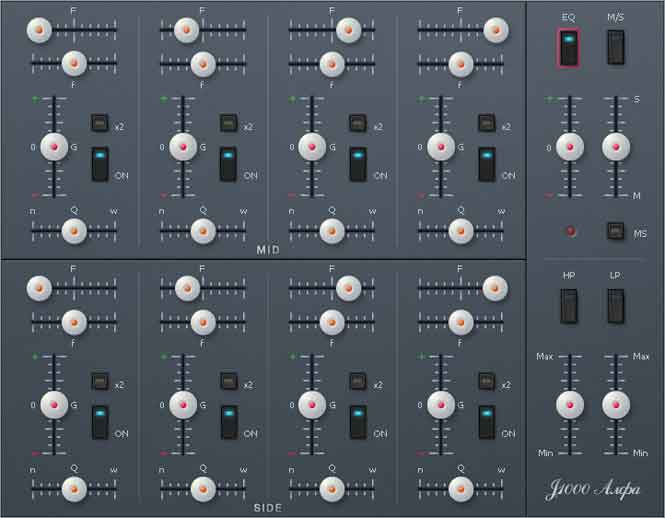Click fourth MID band gain G knob
The width and height of the screenshot is (665, 518).
[x=441, y=147]
